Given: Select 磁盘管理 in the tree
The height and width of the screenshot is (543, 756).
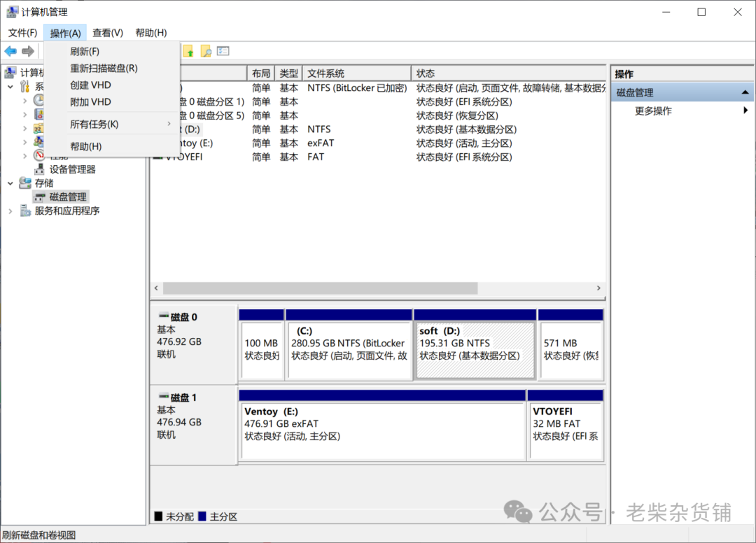Looking at the screenshot, I should pyautogui.click(x=68, y=197).
